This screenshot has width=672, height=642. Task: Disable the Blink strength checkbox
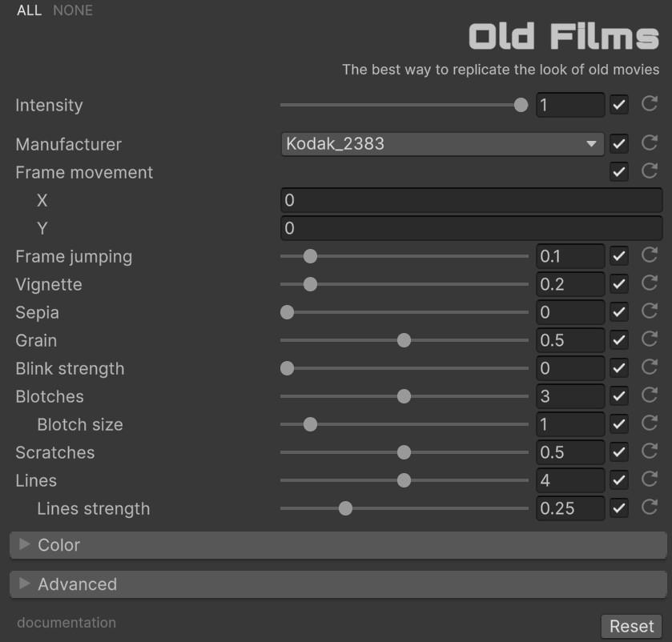click(x=618, y=368)
